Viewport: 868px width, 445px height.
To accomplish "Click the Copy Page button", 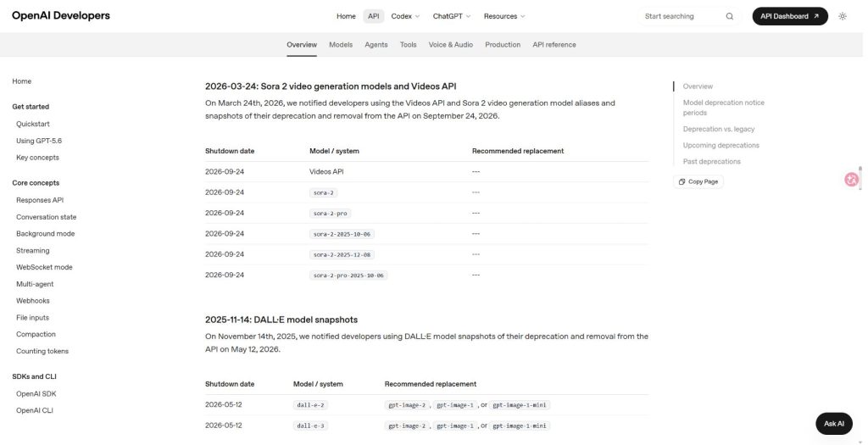I will click(x=698, y=181).
